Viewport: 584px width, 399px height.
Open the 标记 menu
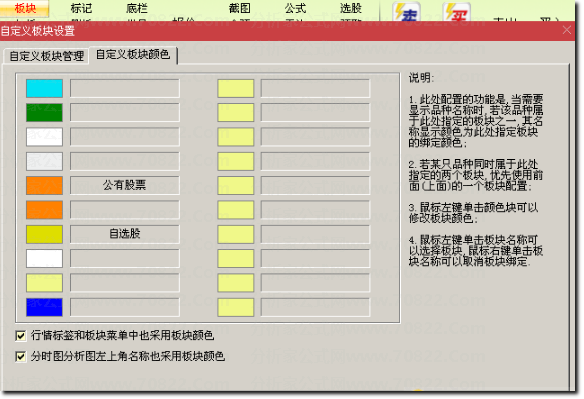tap(81, 8)
